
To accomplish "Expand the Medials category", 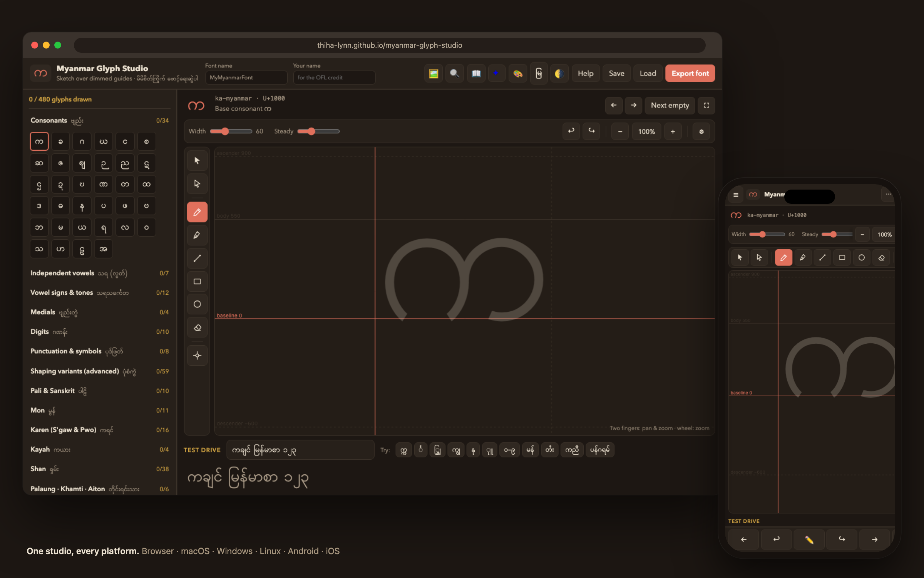I will (99, 312).
